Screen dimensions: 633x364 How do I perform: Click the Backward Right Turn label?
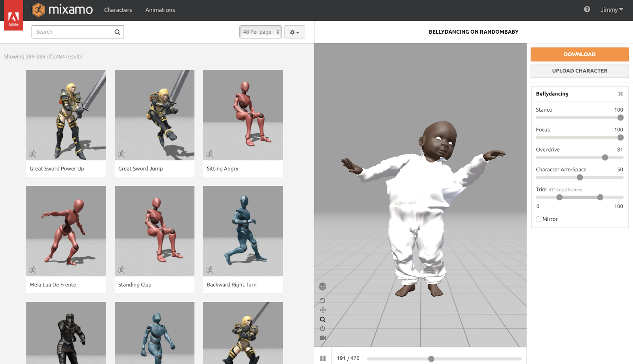click(x=232, y=284)
